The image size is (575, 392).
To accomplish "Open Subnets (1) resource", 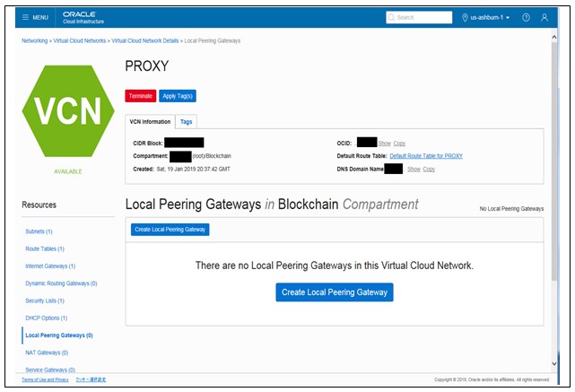I will (39, 231).
